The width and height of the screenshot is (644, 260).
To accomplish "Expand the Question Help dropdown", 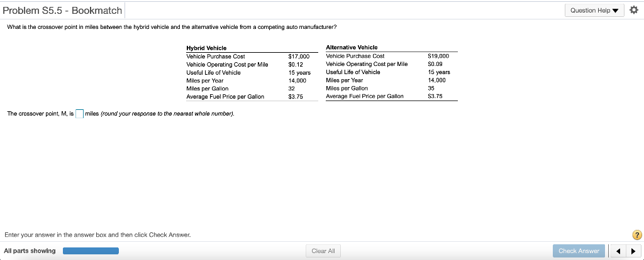I will coord(594,10).
